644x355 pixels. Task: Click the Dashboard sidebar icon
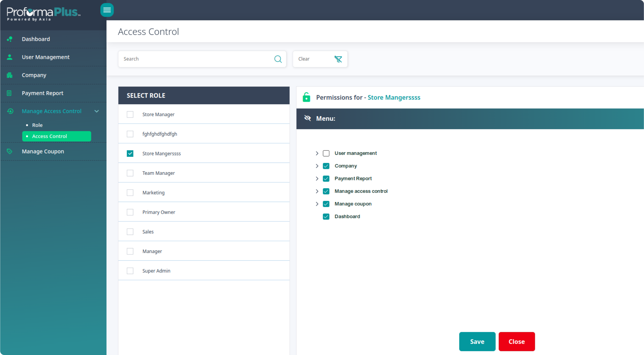point(10,39)
